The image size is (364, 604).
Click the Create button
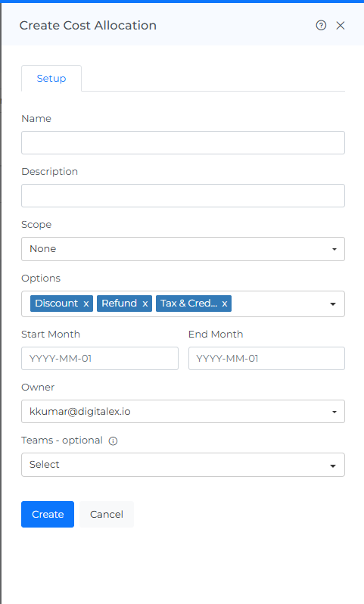click(x=48, y=514)
